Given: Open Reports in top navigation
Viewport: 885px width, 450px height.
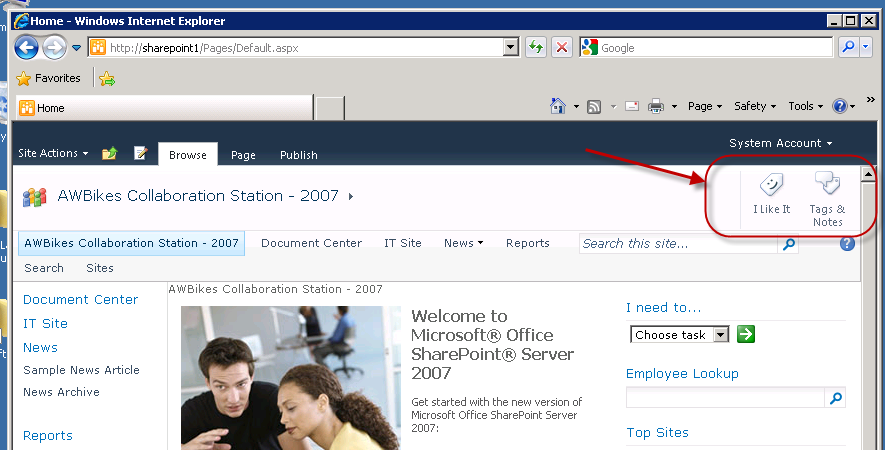Looking at the screenshot, I should pyautogui.click(x=528, y=243).
